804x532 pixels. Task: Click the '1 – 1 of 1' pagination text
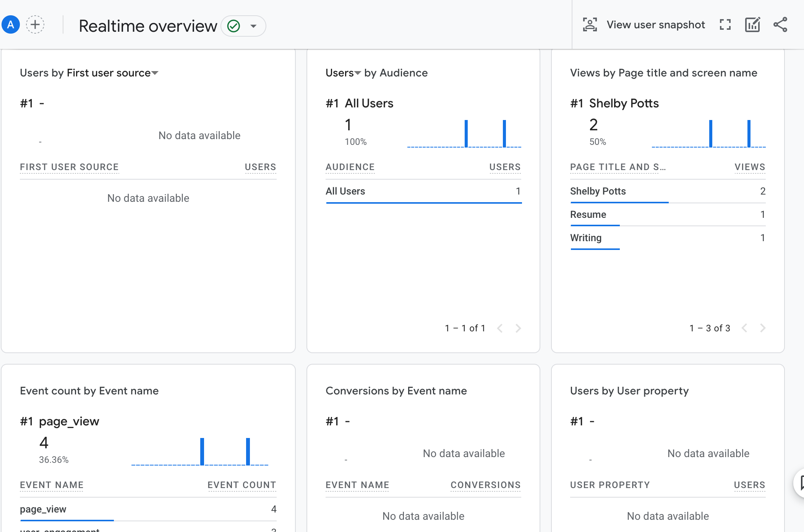click(x=465, y=328)
